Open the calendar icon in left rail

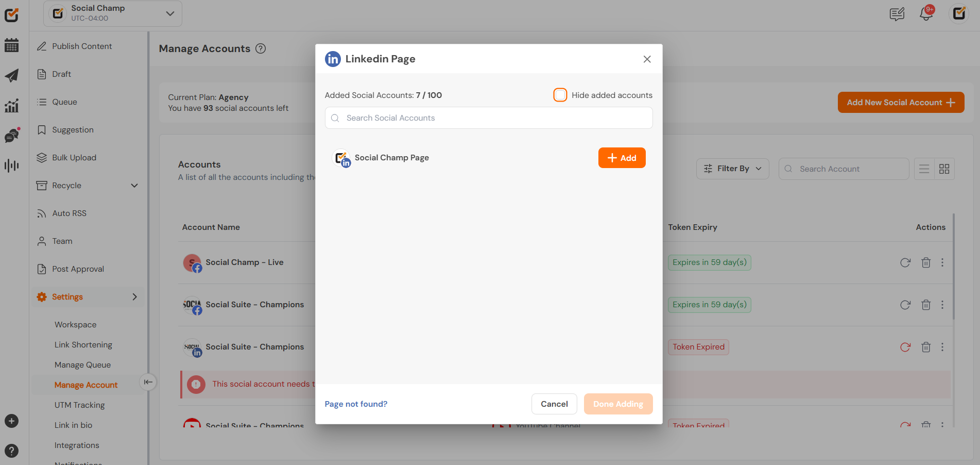point(11,45)
